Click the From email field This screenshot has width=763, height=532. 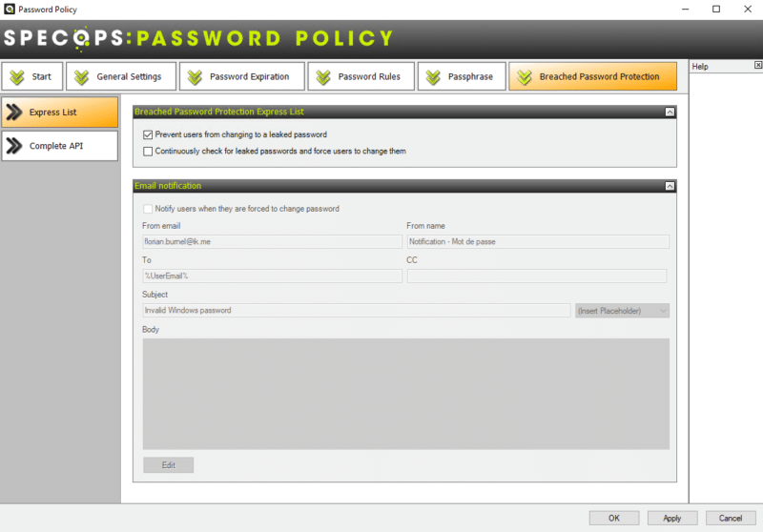272,241
